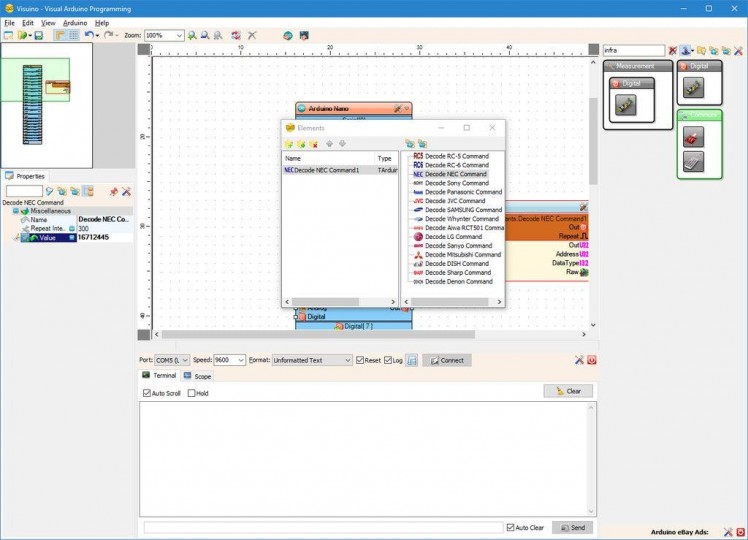Click the Undo arrow in the toolbar
This screenshot has height=540, width=748.
point(89,35)
